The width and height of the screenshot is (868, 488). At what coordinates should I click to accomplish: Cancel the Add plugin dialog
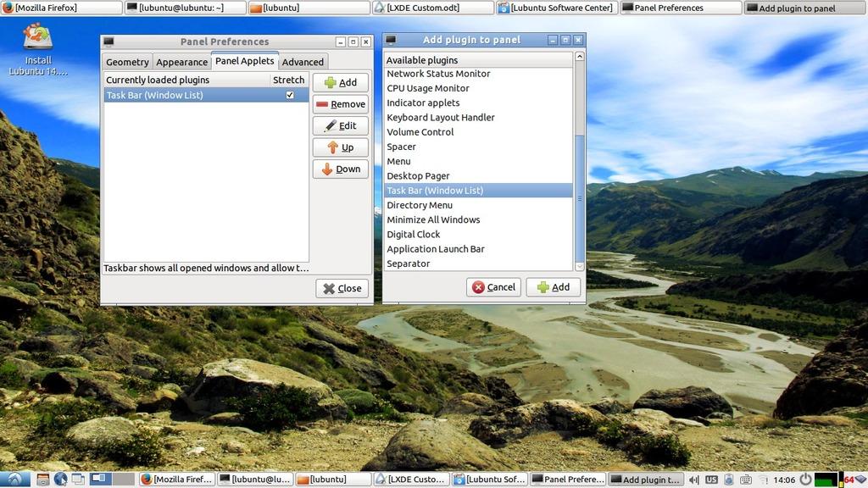493,286
